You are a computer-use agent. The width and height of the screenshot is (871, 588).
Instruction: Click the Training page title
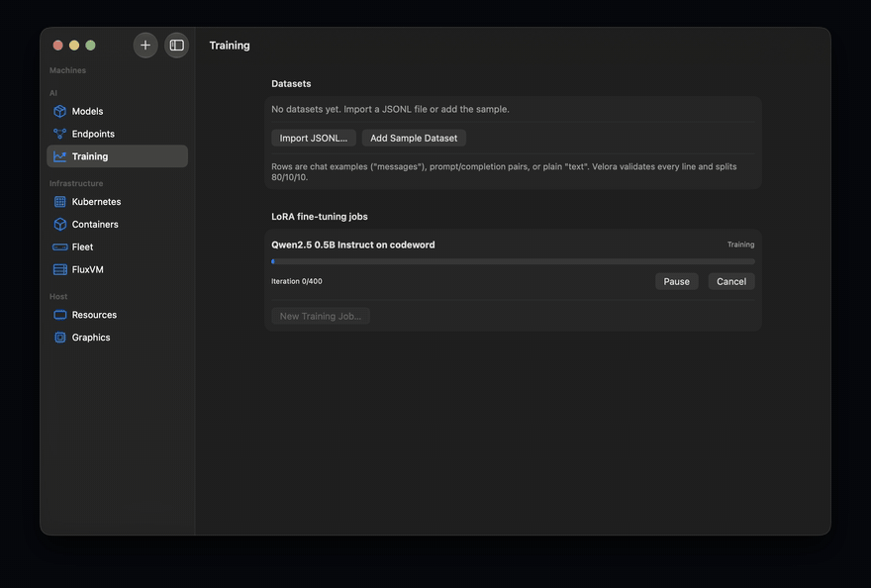[230, 46]
